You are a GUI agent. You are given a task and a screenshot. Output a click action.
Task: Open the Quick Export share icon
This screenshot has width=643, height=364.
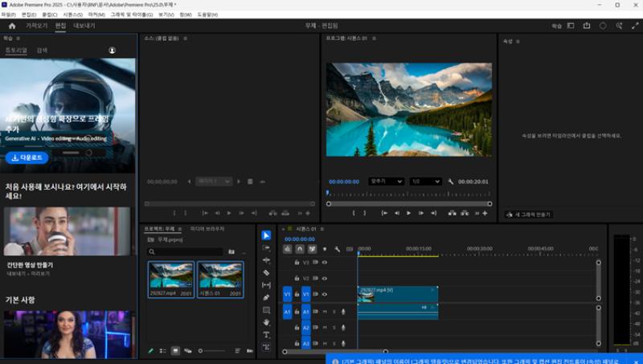(x=587, y=26)
